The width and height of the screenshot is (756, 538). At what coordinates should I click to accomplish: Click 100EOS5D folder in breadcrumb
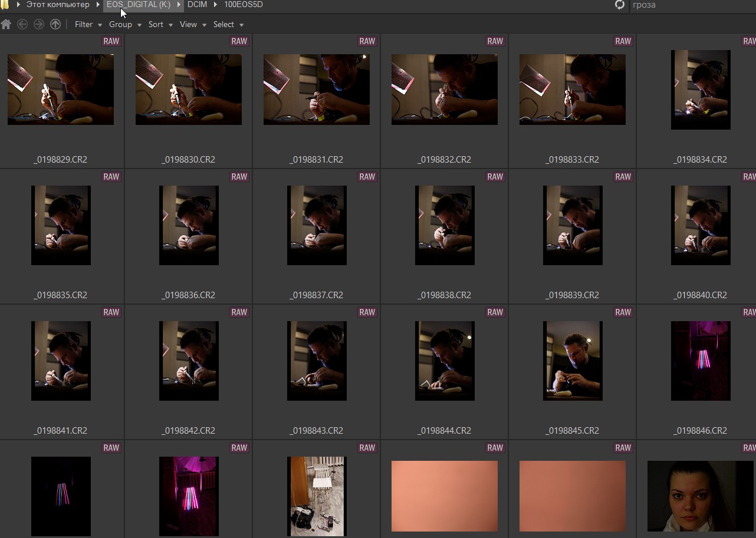(x=243, y=5)
